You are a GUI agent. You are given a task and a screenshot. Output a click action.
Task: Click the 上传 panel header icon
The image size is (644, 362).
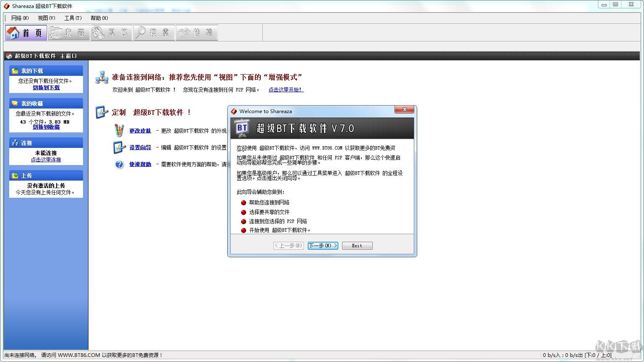tap(15, 175)
